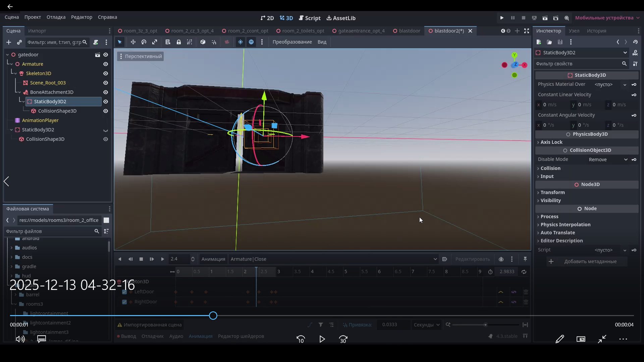Select the Move mode tool icon
The width and height of the screenshot is (644, 362).
133,42
